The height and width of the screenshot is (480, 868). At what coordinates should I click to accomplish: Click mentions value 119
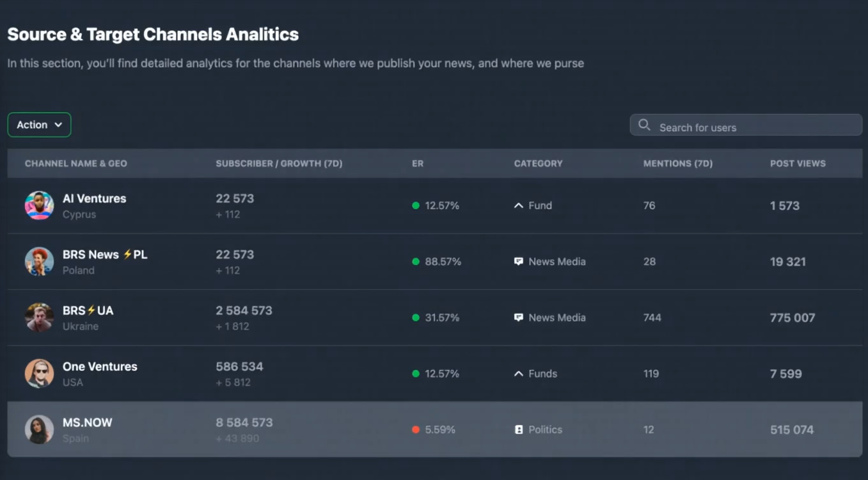[x=651, y=374]
